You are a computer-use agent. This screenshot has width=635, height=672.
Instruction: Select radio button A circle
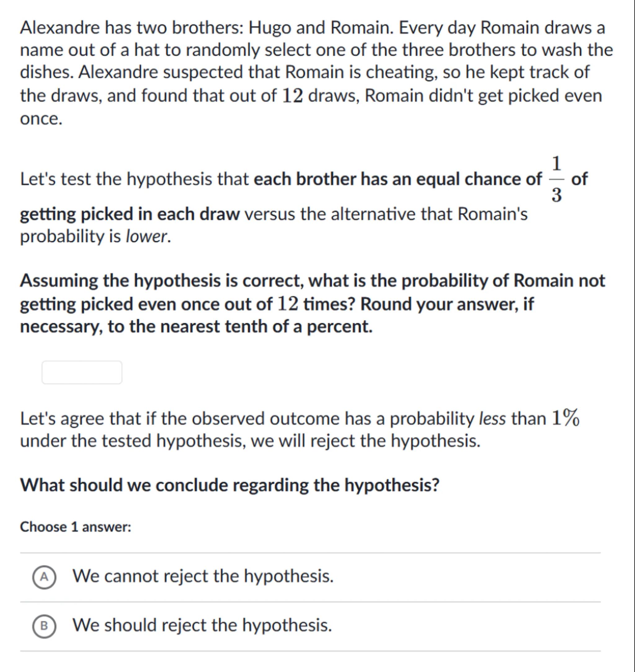pos(44,577)
